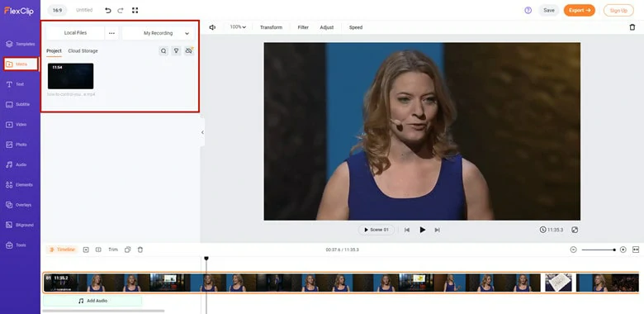Click the video preview canvas
The height and width of the screenshot is (314, 644).
tap(422, 131)
